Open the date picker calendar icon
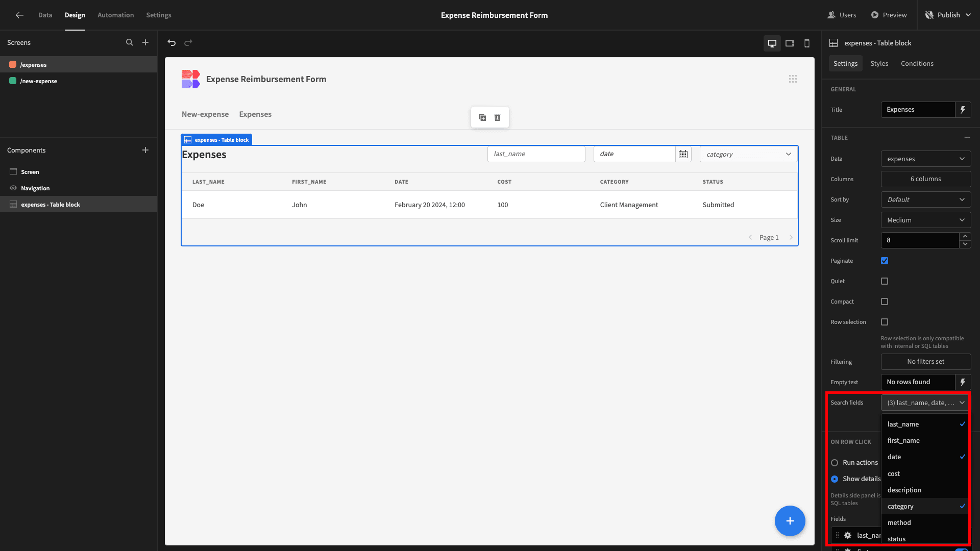Screen dimensions: 980x551 (x=683, y=154)
